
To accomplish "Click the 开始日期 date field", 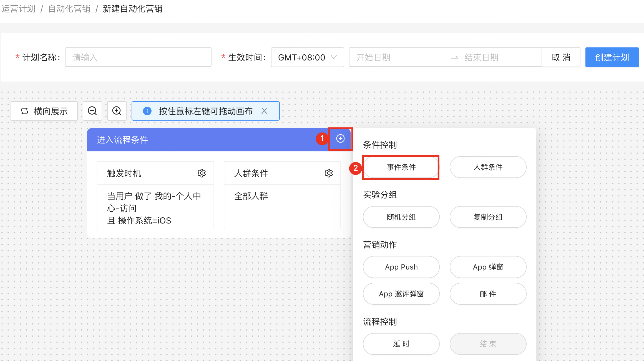I will click(373, 57).
